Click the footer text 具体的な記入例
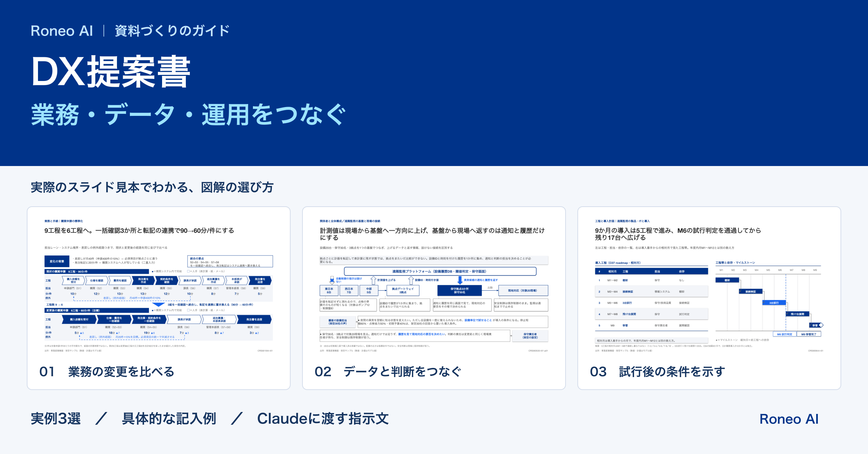The width and height of the screenshot is (868, 454). [169, 419]
